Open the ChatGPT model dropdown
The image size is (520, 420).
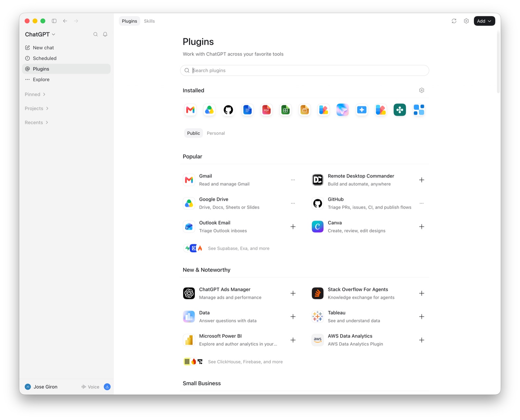point(40,34)
